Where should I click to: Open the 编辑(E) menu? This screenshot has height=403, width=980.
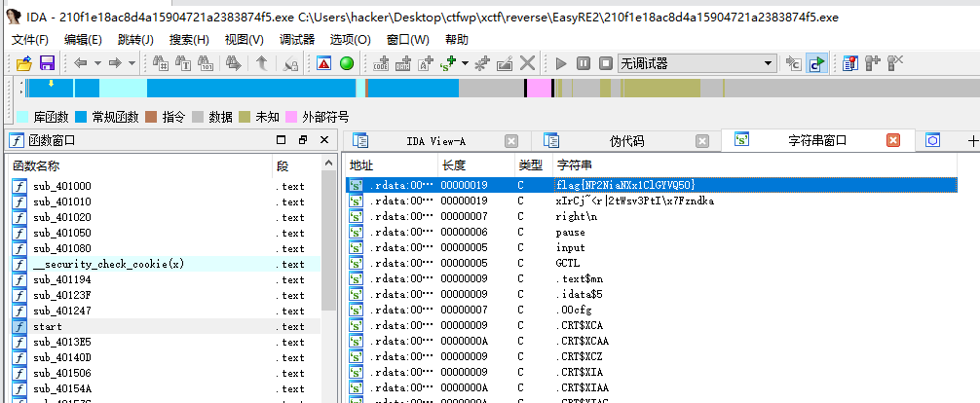83,40
